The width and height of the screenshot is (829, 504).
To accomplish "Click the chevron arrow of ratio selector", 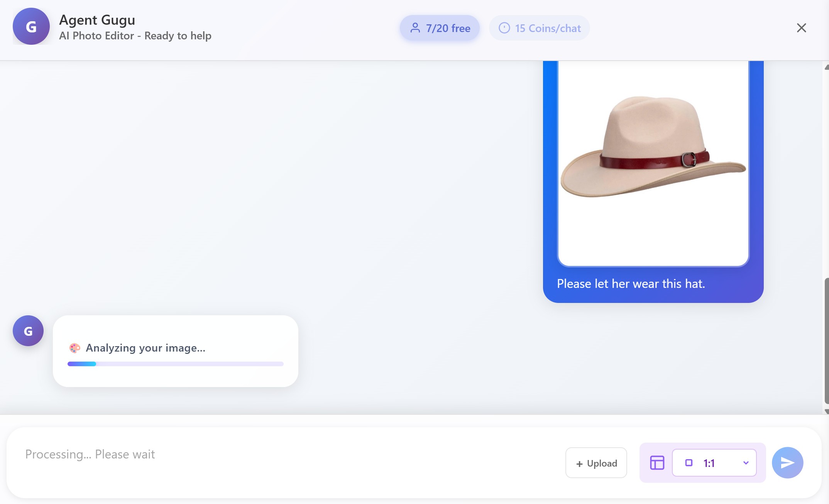I will [x=746, y=463].
